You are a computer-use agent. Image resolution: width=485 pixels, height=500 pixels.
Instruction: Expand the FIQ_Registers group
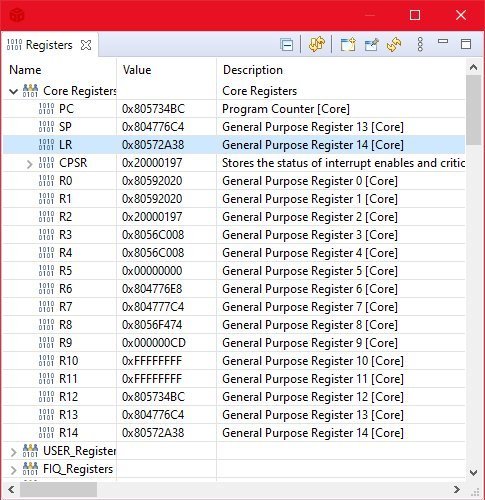pos(13,470)
